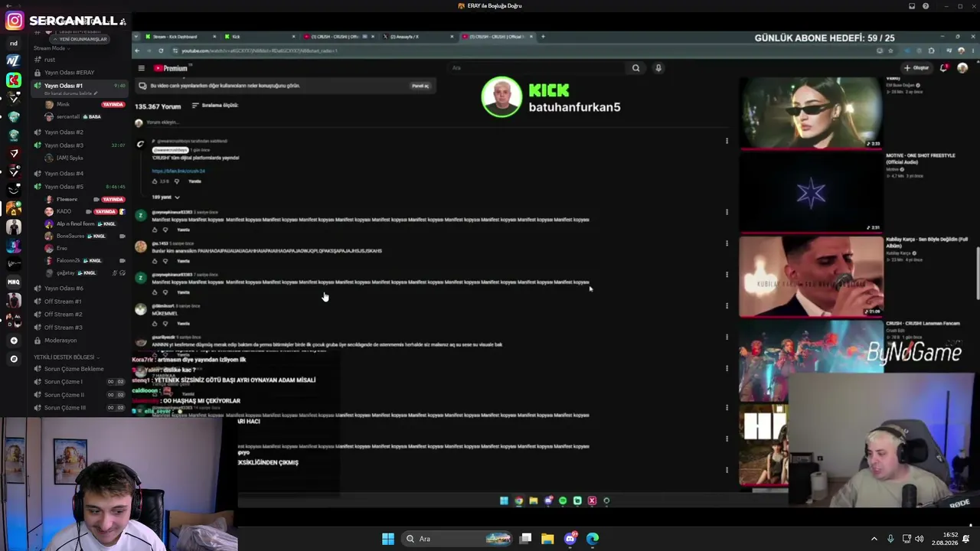Image resolution: width=980 pixels, height=551 pixels.
Task: Open the browser three-dot menu
Action: (972, 51)
